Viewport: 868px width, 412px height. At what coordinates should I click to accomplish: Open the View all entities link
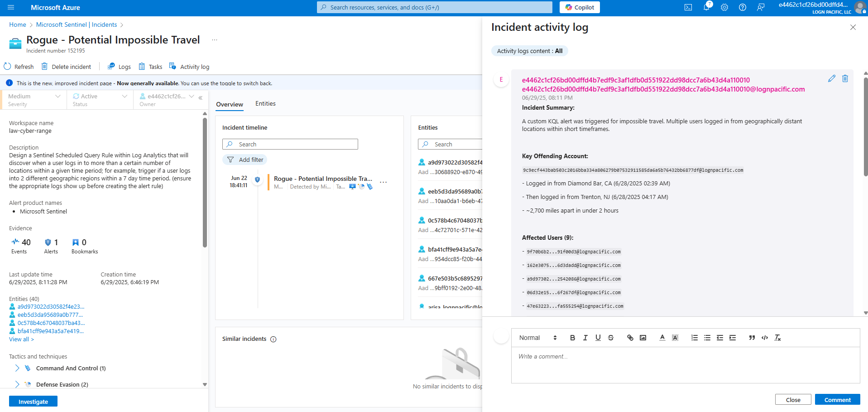point(21,339)
